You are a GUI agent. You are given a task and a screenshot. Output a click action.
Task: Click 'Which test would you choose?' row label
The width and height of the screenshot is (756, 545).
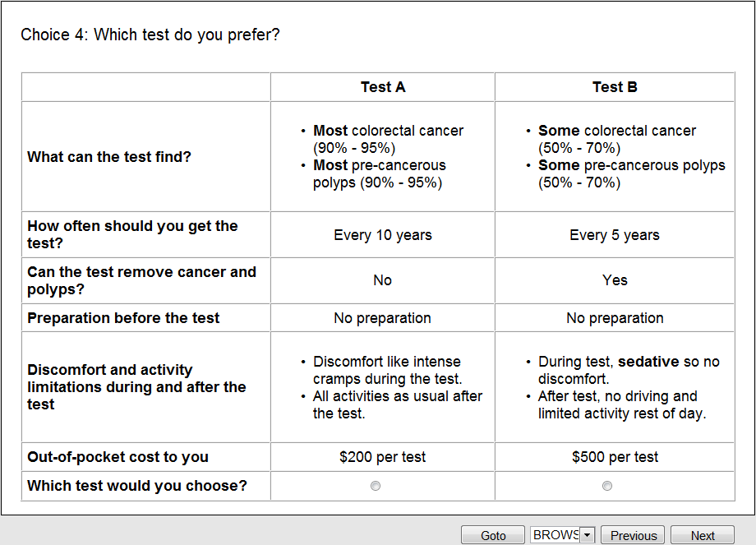[x=137, y=486]
